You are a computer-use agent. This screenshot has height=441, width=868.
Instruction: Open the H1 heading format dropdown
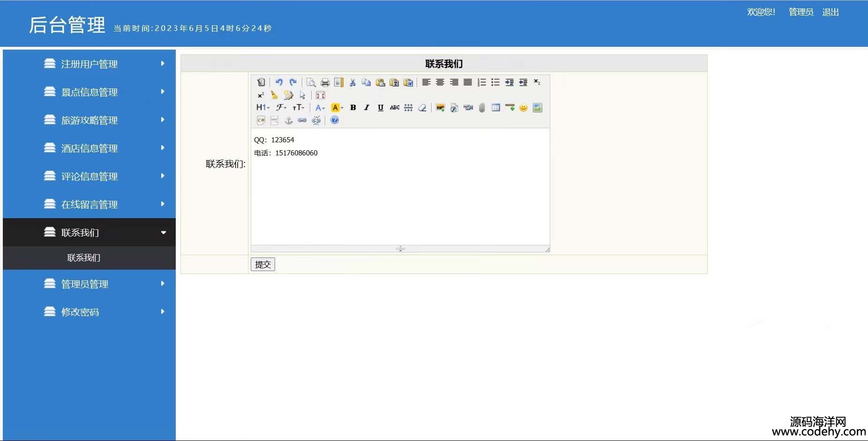(263, 108)
